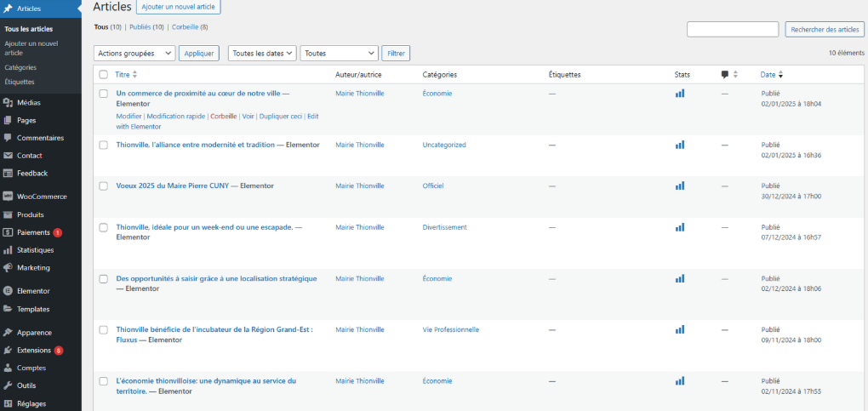
Task: Tick the Voeux 2025 du Maire checkbox
Action: point(104,186)
